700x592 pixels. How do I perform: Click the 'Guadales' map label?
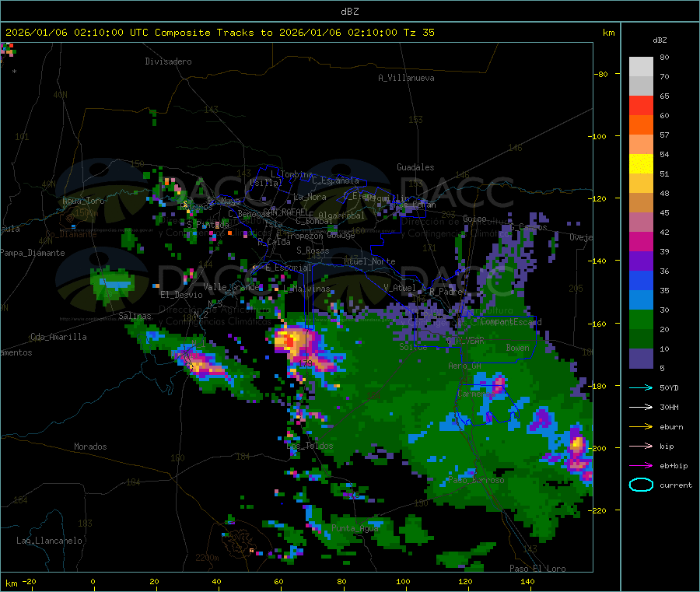[415, 167]
